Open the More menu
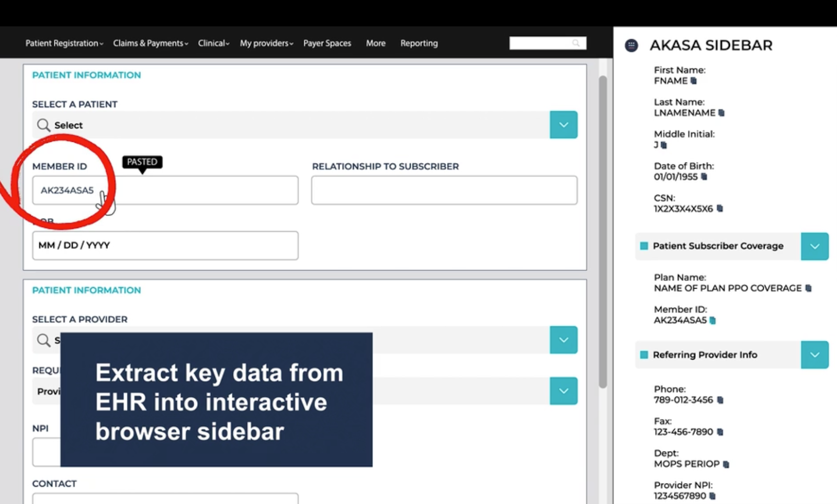 (x=376, y=43)
